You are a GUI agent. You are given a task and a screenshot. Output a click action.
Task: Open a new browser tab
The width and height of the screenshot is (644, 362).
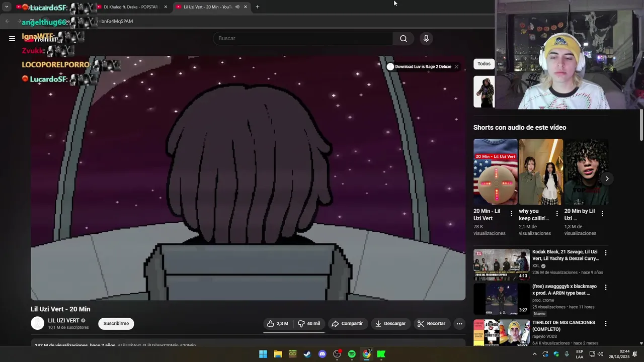258,7
